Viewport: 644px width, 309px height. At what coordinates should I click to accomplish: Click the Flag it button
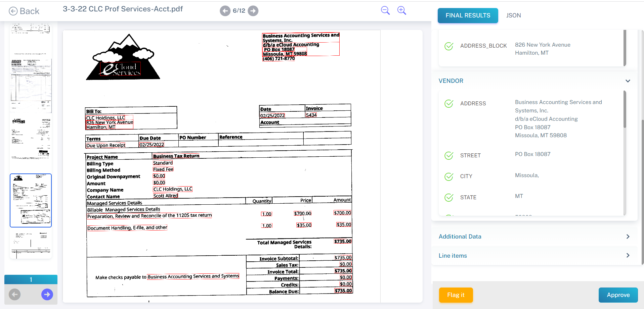click(x=456, y=295)
